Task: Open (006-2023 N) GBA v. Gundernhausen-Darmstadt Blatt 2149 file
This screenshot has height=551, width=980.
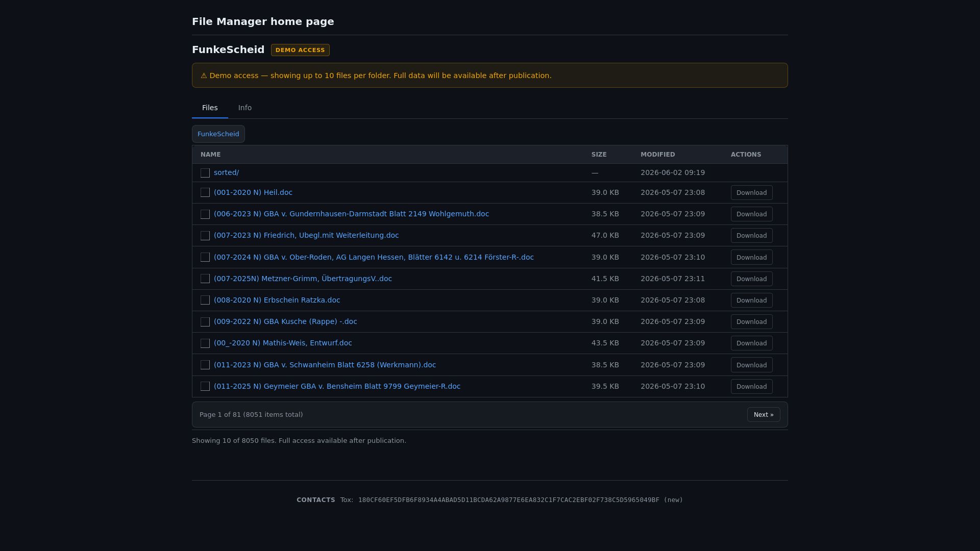Action: [x=351, y=214]
